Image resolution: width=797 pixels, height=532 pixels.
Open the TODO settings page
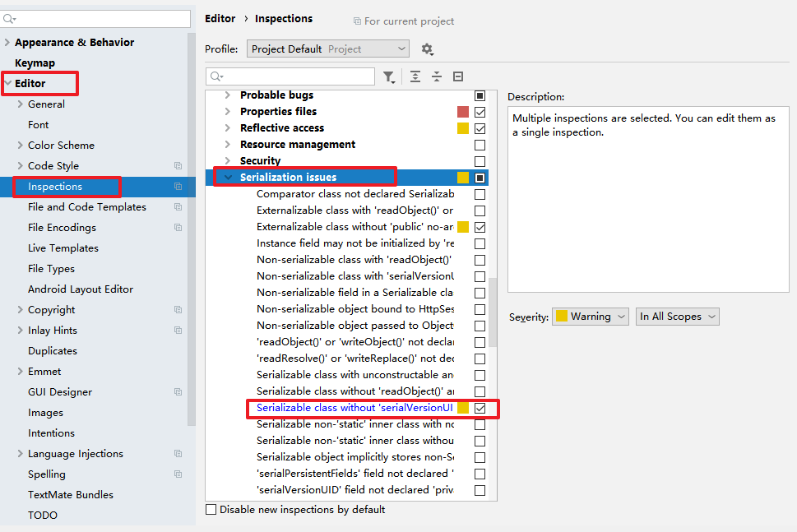pos(43,516)
